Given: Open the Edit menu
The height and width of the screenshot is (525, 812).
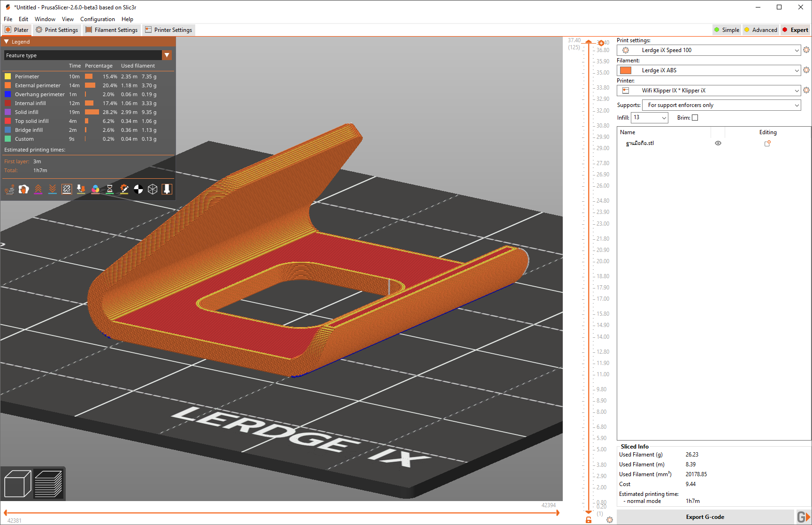Looking at the screenshot, I should (23, 19).
